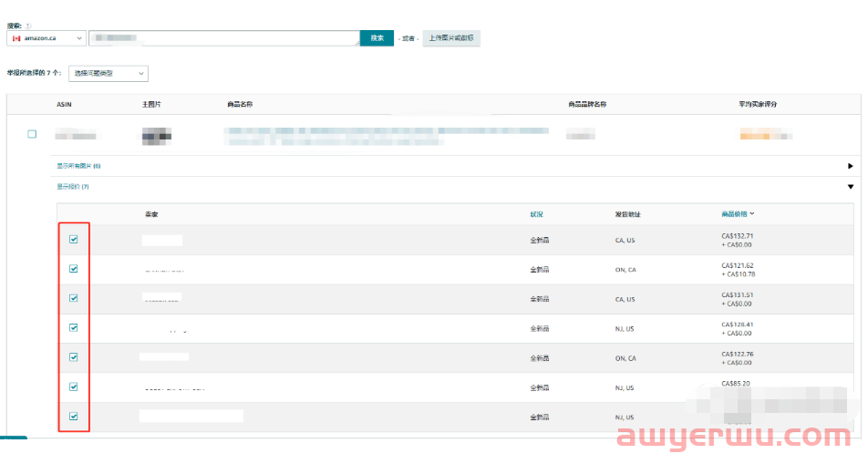Image resolution: width=868 pixels, height=464 pixels.
Task: Click the CA$131.51 price text
Action: click(x=738, y=295)
